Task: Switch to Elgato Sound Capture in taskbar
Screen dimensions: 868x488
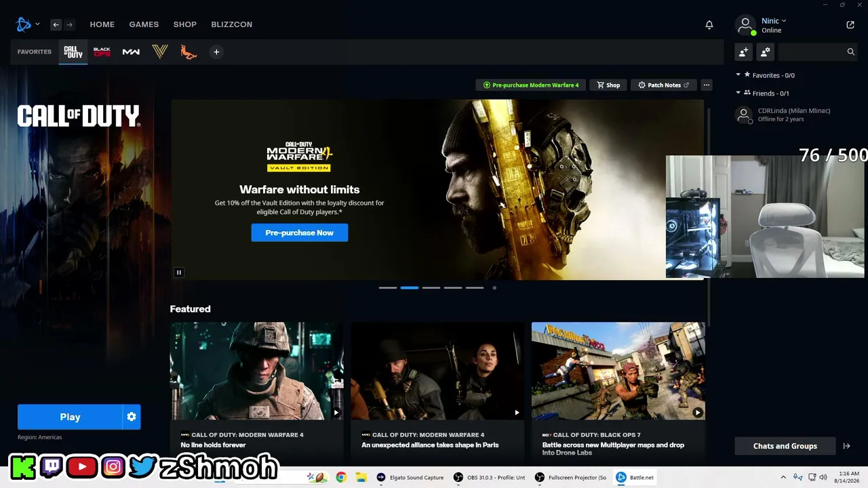Action: point(410,477)
